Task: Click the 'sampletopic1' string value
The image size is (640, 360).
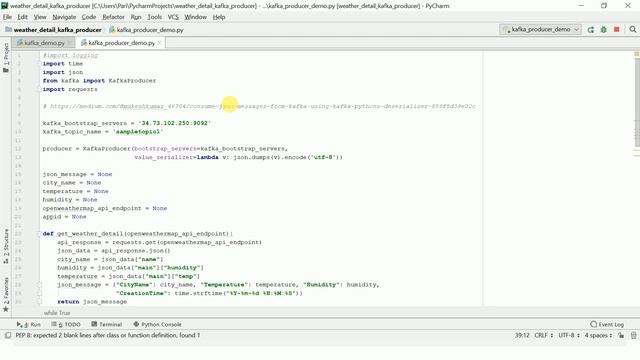Action: coord(138,132)
